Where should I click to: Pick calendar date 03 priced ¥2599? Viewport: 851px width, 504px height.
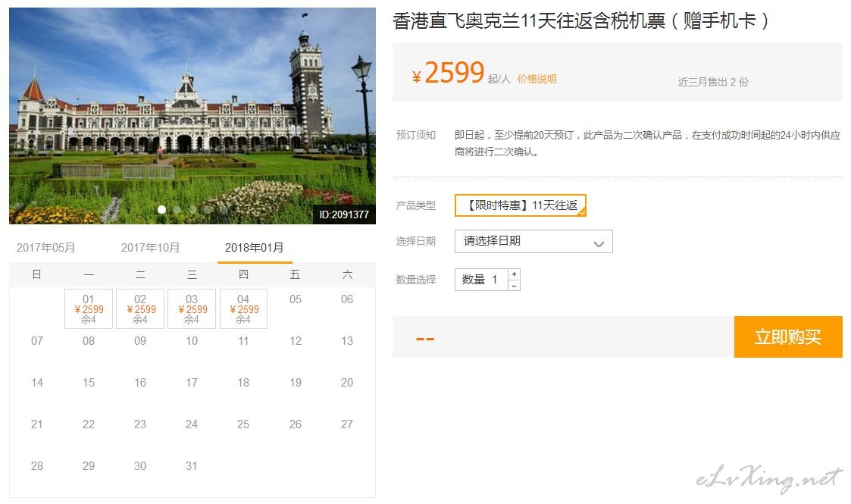tap(192, 308)
